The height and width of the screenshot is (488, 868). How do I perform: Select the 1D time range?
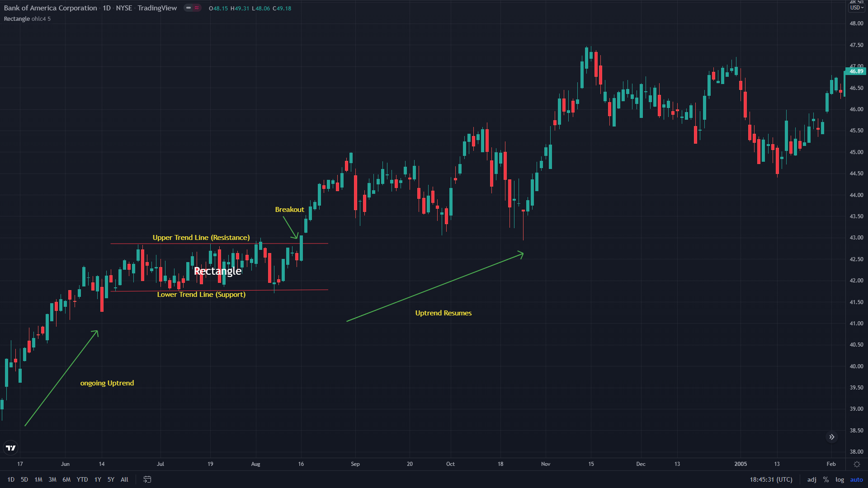[x=11, y=479]
